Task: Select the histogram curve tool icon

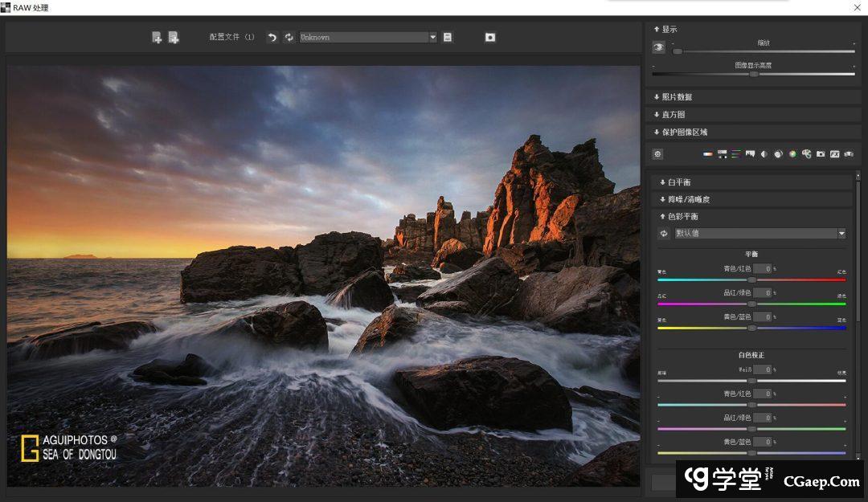Action: [750, 153]
